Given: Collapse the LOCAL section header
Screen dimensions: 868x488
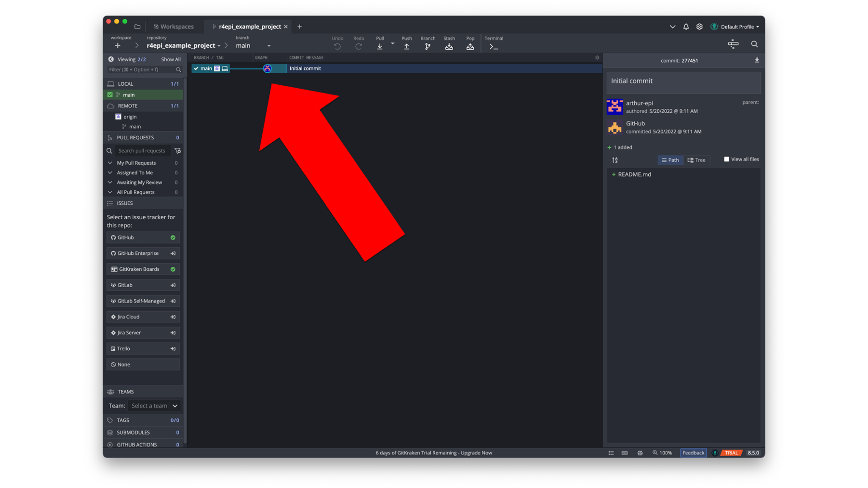Looking at the screenshot, I should 143,84.
